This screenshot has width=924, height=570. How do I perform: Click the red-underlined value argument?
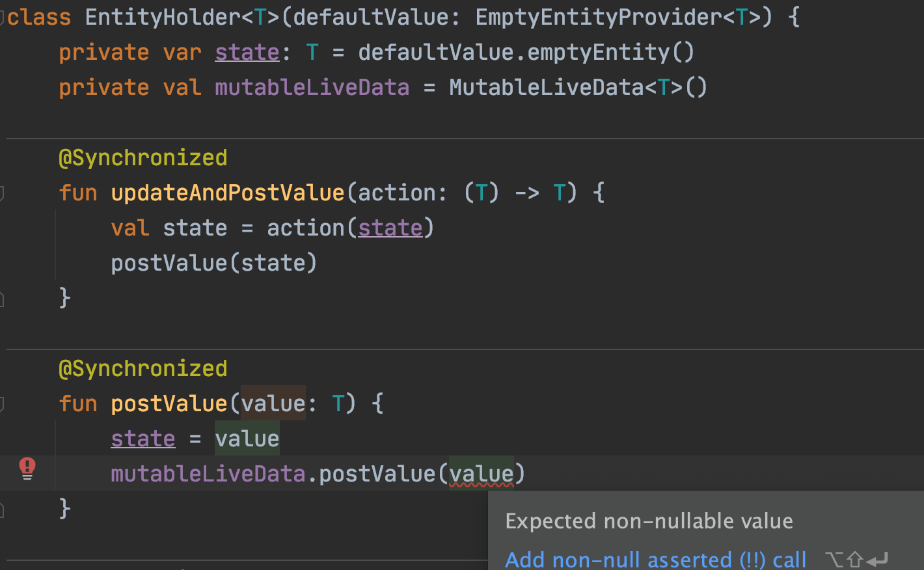[481, 474]
